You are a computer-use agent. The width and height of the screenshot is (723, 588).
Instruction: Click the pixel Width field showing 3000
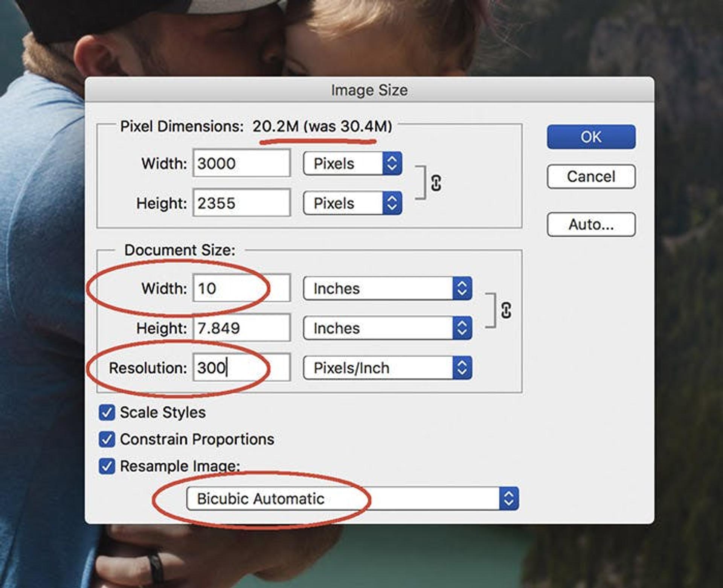click(241, 163)
